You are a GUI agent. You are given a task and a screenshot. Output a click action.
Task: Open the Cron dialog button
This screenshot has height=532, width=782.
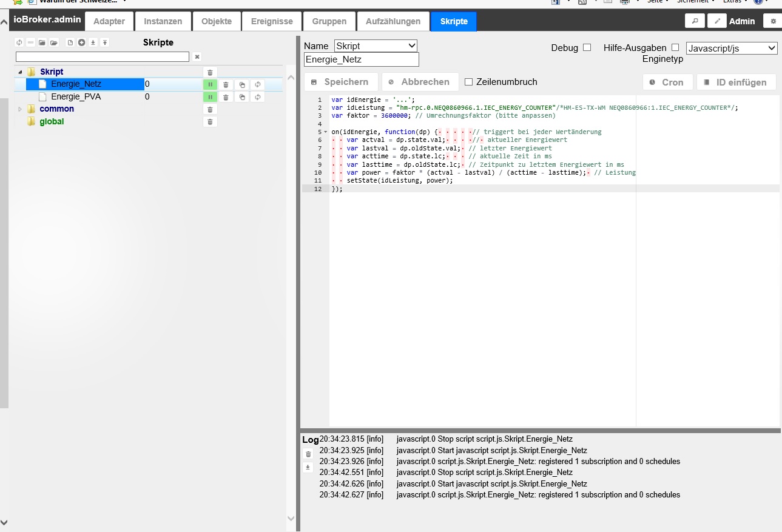coord(667,82)
